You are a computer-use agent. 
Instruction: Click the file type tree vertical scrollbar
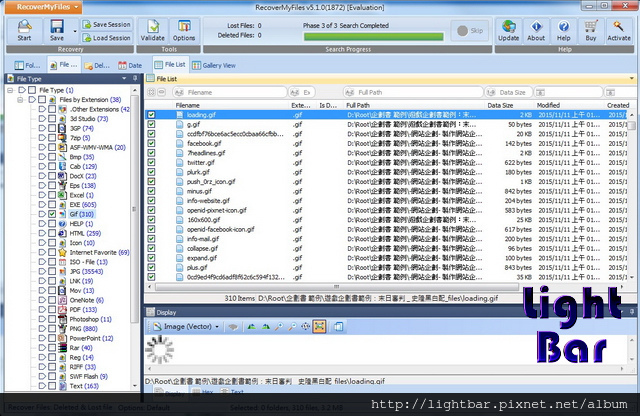(x=134, y=208)
